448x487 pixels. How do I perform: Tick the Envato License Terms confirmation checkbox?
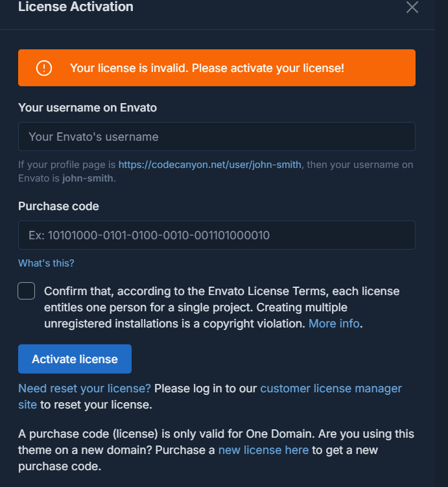(27, 291)
